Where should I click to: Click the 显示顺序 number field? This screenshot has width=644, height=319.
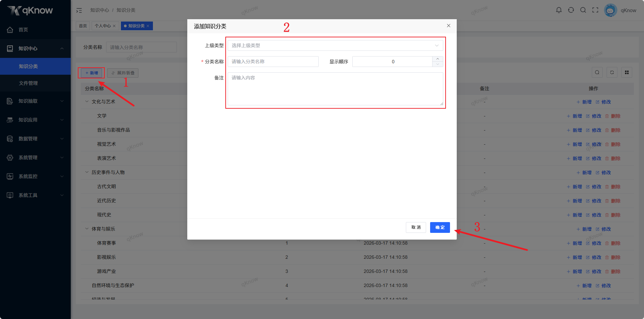[393, 62]
